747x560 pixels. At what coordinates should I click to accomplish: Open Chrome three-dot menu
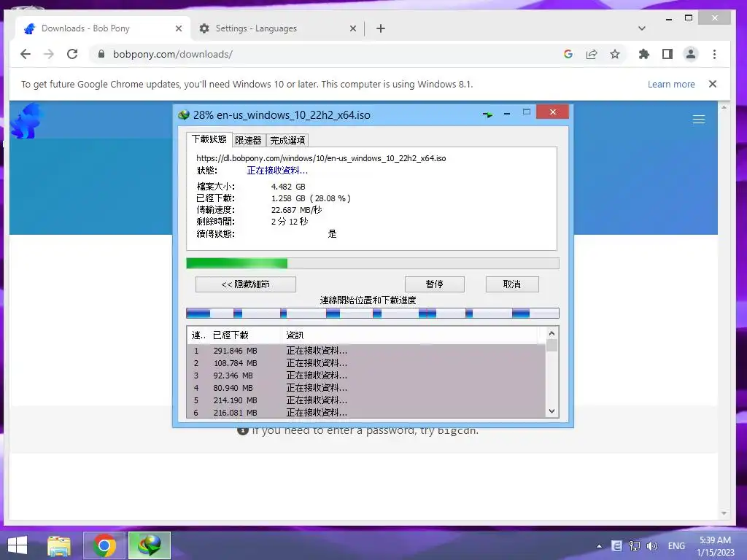point(714,54)
